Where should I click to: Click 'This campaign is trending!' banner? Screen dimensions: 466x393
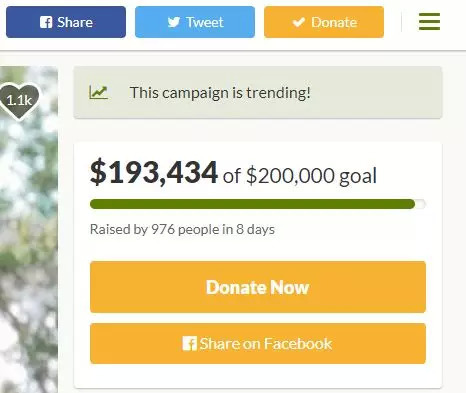(258, 92)
